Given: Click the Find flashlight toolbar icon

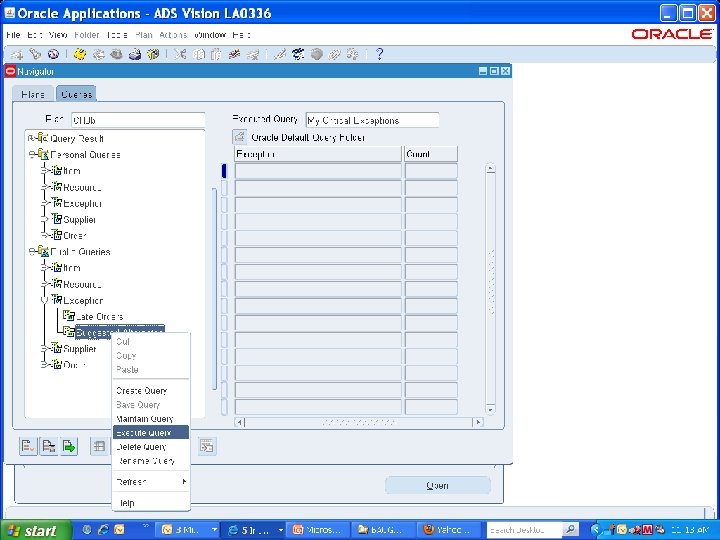Looking at the screenshot, I should click(35, 54).
